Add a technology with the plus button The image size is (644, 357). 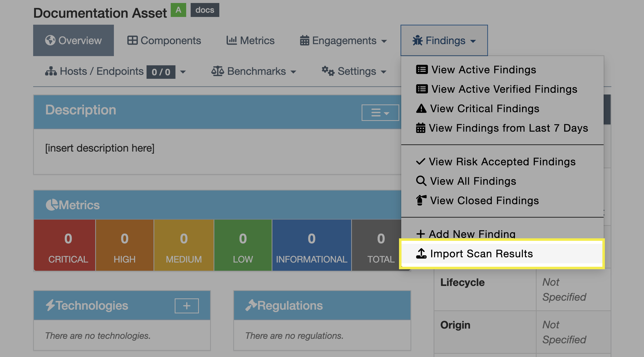coord(186,305)
